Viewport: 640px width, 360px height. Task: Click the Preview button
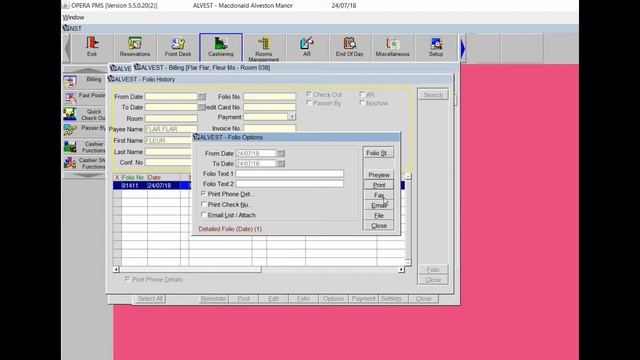(378, 175)
